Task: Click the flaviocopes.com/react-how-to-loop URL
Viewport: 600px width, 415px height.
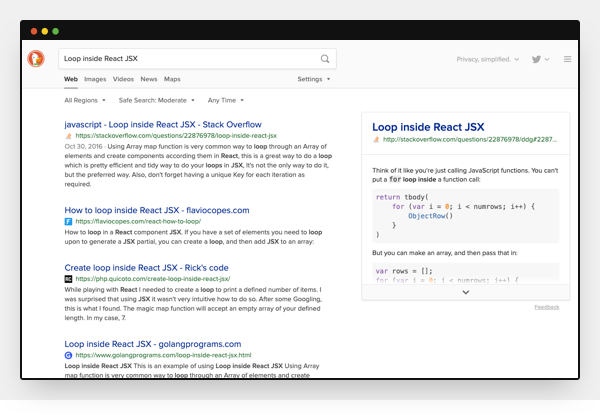Action: (x=138, y=221)
